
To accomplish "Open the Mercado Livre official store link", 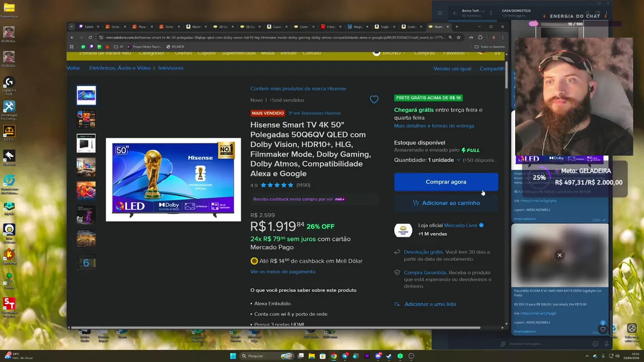I will 460,225.
